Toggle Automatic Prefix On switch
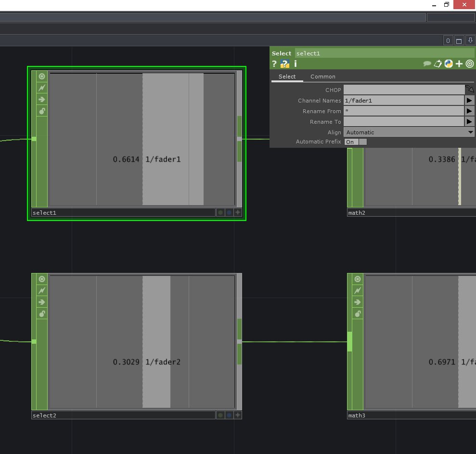 pyautogui.click(x=356, y=142)
